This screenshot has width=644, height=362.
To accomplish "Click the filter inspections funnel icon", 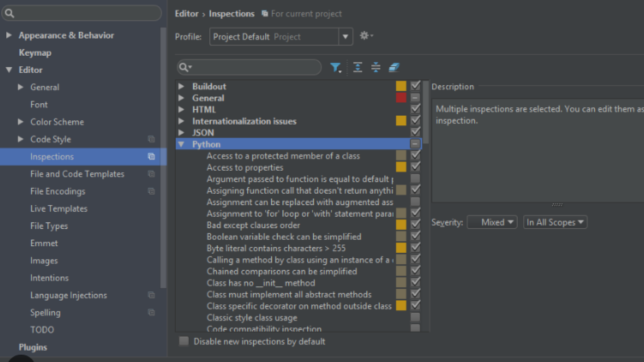I will pyautogui.click(x=335, y=68).
